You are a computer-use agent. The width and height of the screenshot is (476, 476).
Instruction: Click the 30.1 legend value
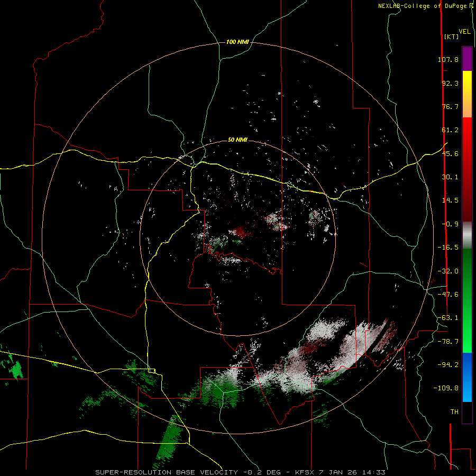(x=450, y=177)
